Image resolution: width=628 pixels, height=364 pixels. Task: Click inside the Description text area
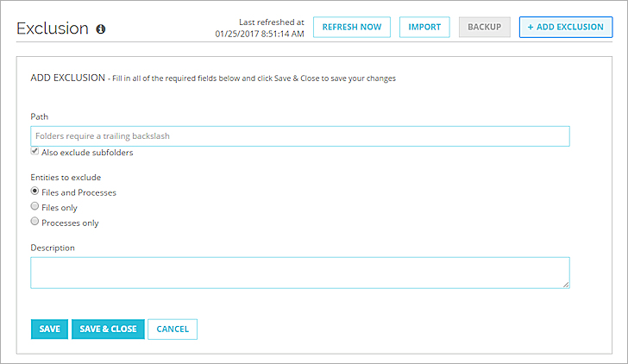(300, 272)
